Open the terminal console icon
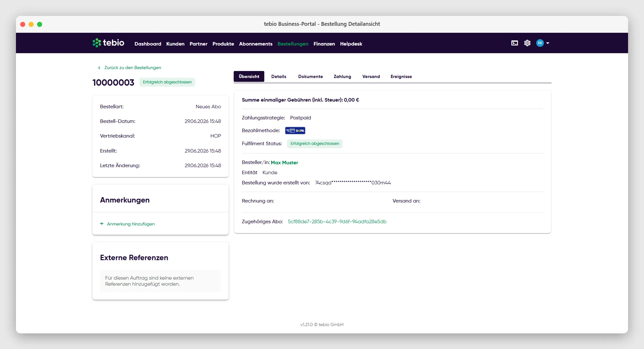The image size is (644, 349). [515, 43]
